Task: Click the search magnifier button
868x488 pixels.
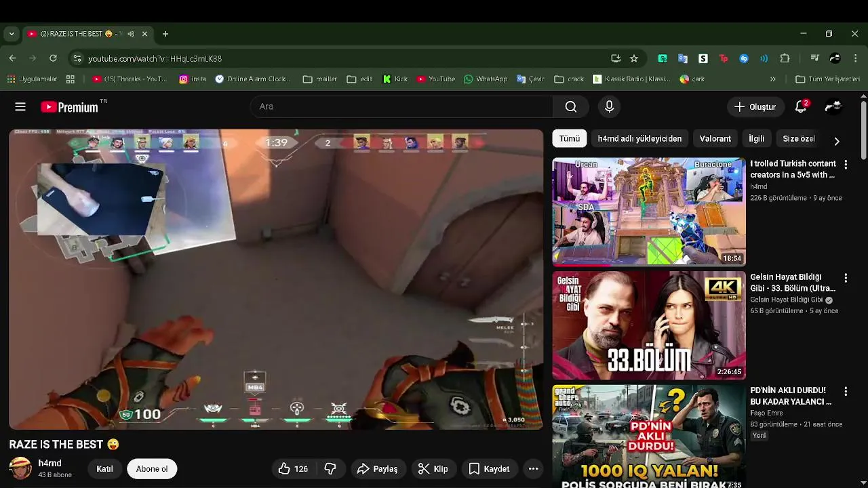Action: click(571, 106)
